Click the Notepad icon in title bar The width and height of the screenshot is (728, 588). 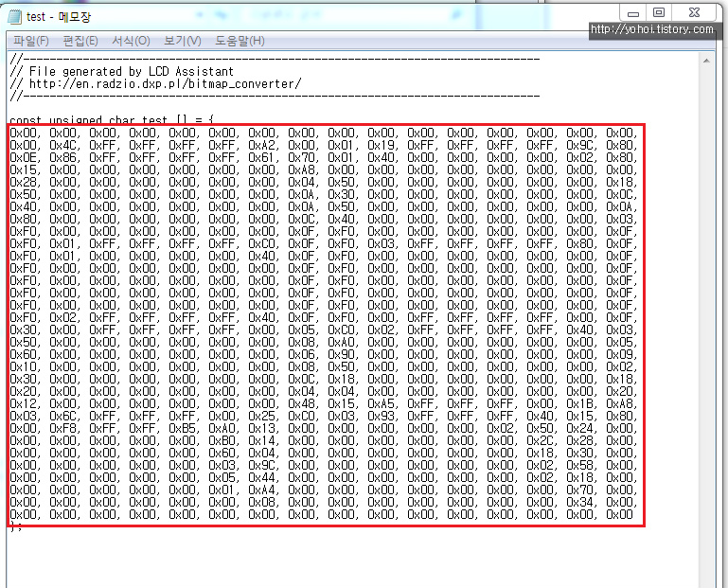(x=14, y=17)
